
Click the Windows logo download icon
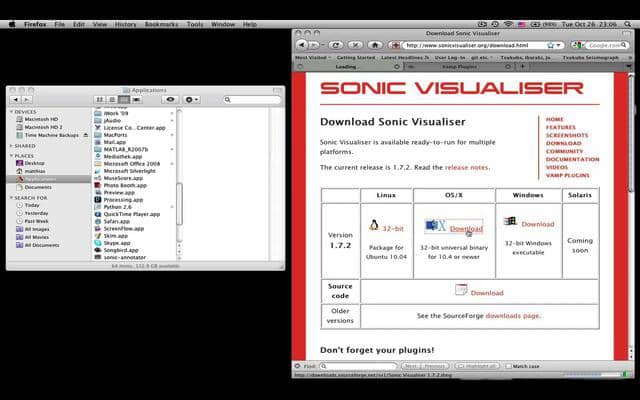[x=510, y=222]
